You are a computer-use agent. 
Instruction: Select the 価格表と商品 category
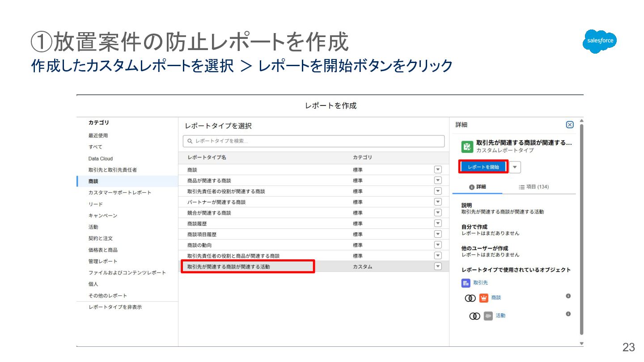pyautogui.click(x=103, y=250)
